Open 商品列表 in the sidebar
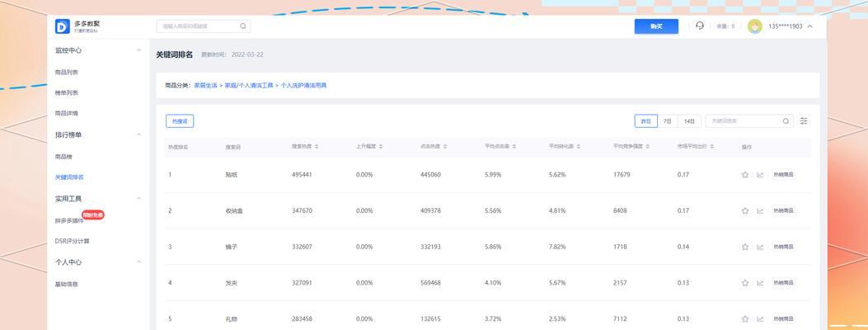 (67, 73)
